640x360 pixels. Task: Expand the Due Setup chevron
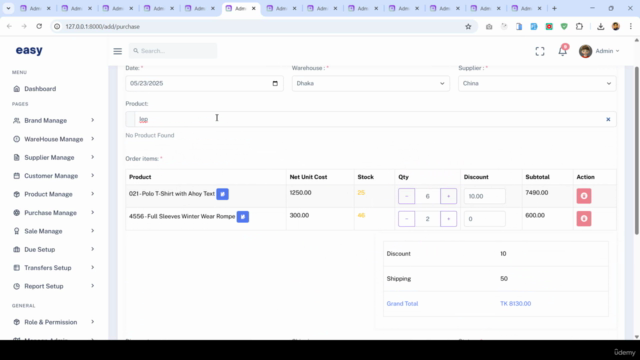tap(93, 249)
